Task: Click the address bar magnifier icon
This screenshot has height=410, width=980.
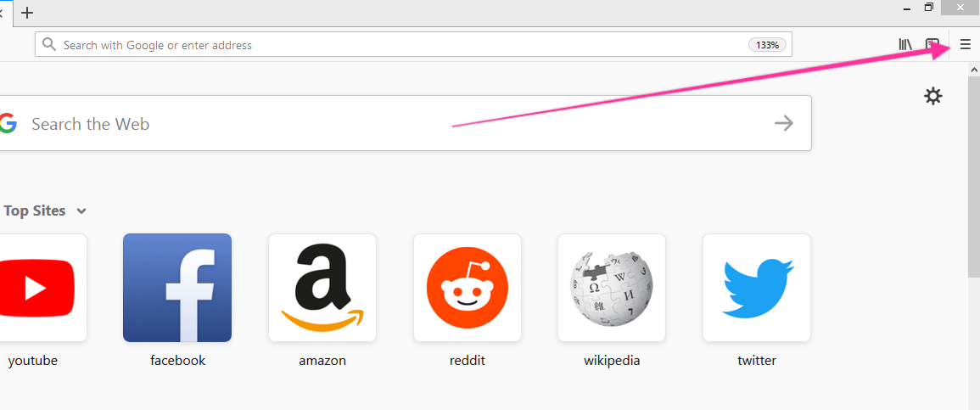Action: point(48,45)
